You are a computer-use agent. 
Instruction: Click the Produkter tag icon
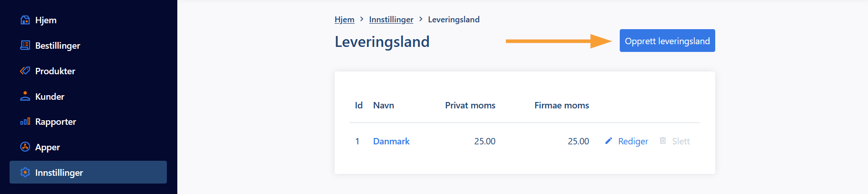pyautogui.click(x=25, y=71)
